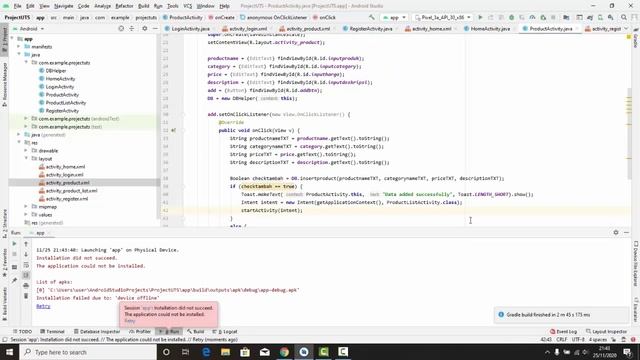The height and width of the screenshot is (360, 640).
Task: Open the Pixel_3a_API_30_x86 device dropdown
Action: (x=442, y=18)
